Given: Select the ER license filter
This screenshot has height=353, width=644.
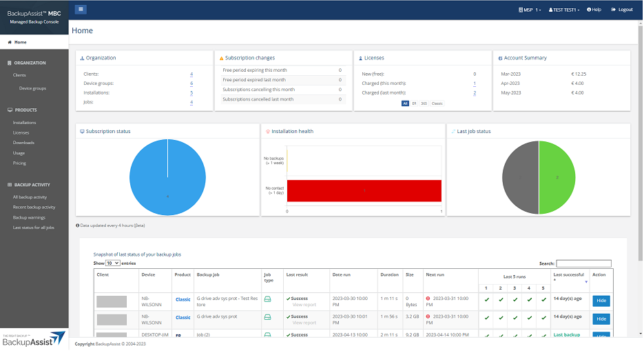Looking at the screenshot, I should (x=414, y=103).
